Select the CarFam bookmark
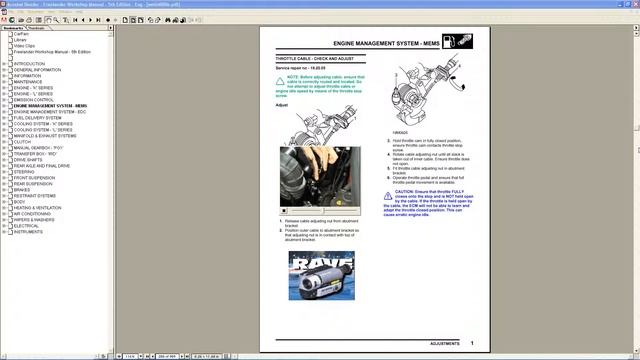 tap(21, 34)
